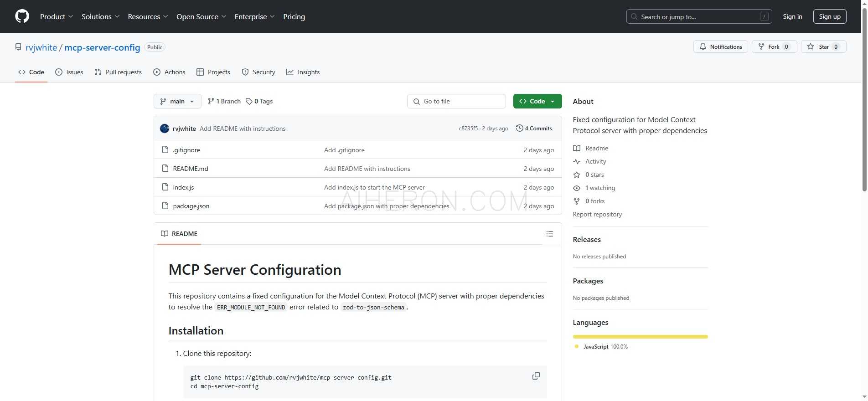Open the Product menu
Viewport: 868px width, 401px height.
(57, 16)
